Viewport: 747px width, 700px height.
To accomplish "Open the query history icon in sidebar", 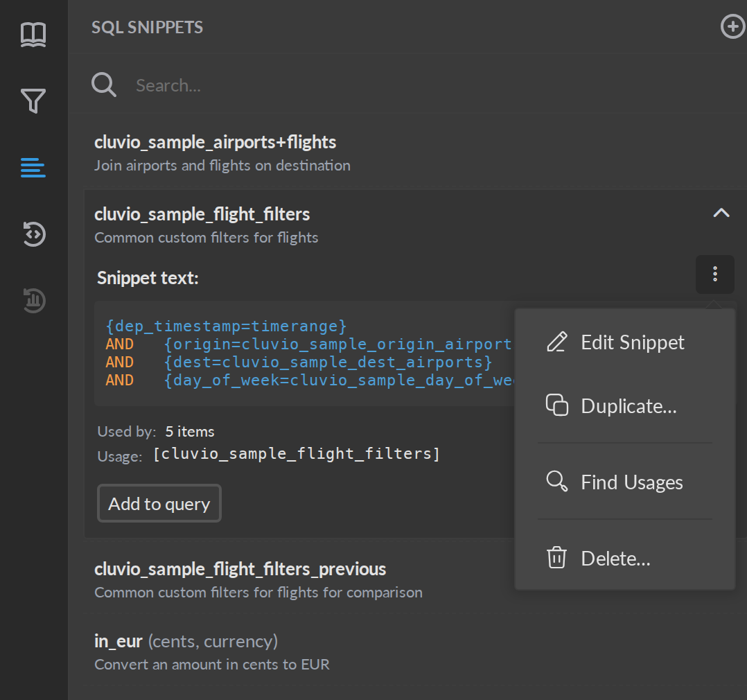I will click(33, 234).
